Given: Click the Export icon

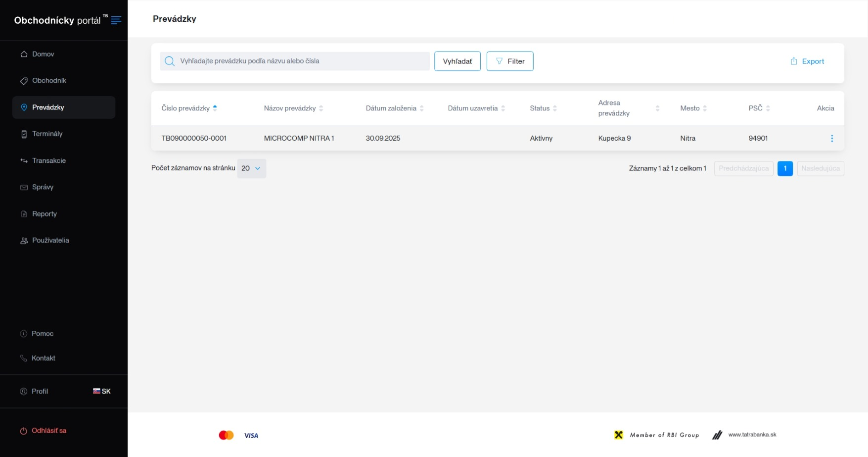Looking at the screenshot, I should tap(793, 61).
